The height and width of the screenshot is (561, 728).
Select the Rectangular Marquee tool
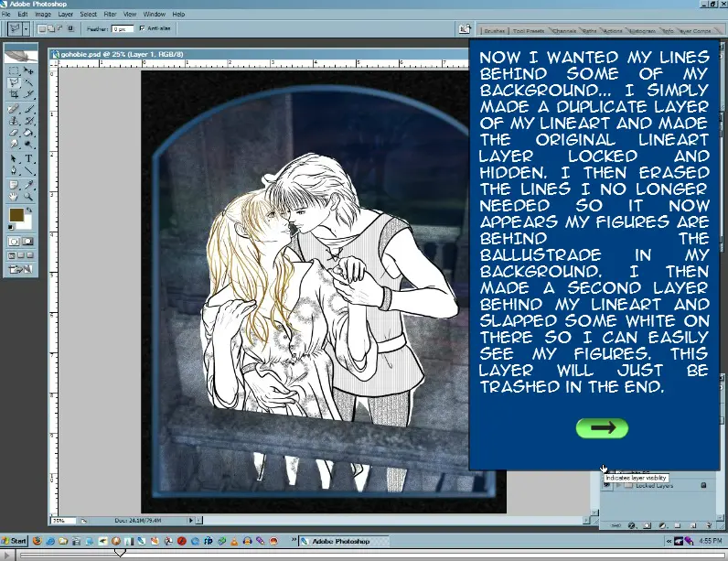(x=14, y=70)
